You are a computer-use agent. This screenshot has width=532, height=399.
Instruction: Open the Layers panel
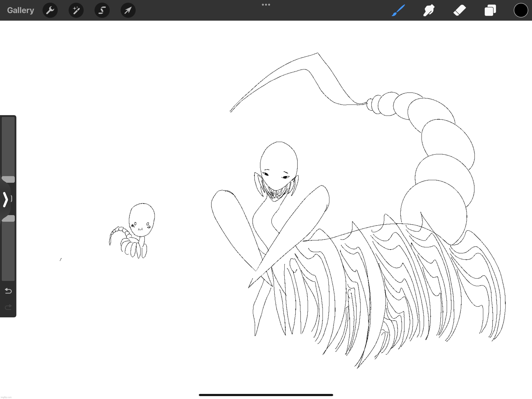490,10
